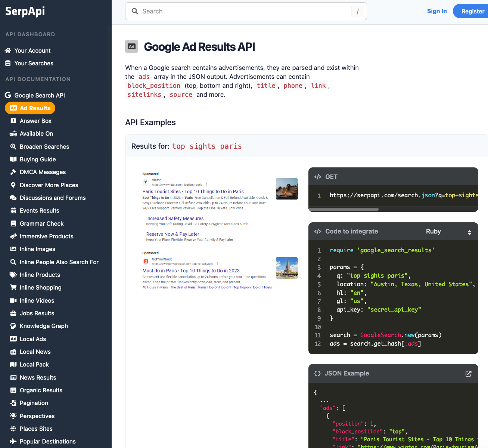
Task: Click the Your Account home icon
Action: pyautogui.click(x=8, y=50)
